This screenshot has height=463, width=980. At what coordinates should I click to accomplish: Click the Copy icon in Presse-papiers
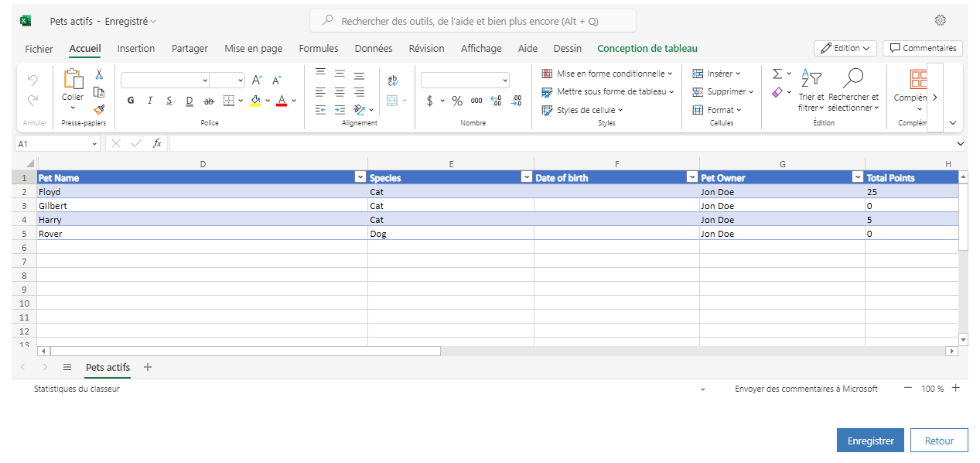98,91
